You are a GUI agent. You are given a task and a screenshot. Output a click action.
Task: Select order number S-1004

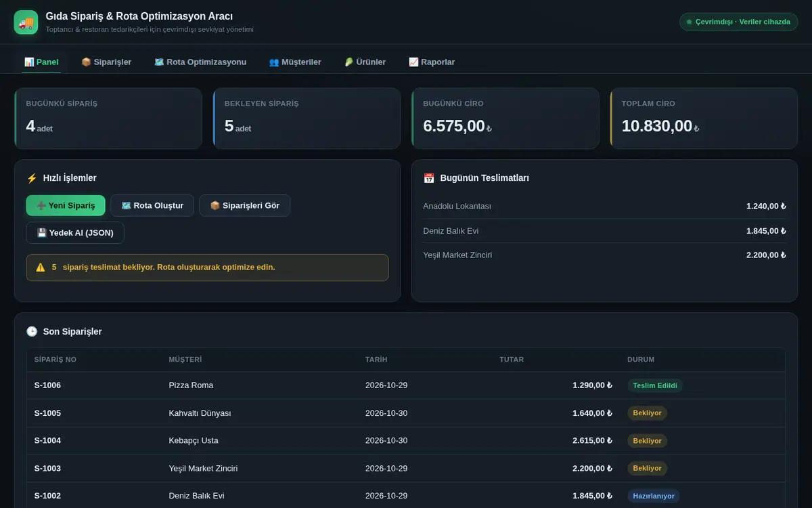[x=47, y=441]
